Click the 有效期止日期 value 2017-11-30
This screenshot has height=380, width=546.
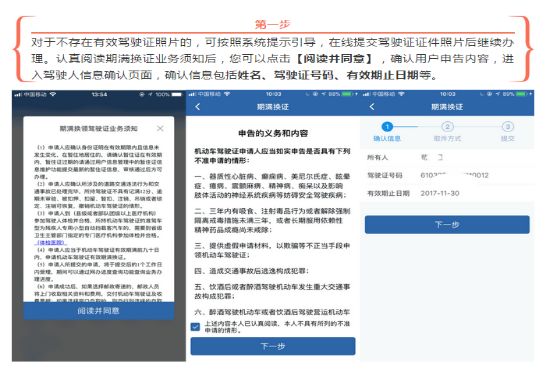pyautogui.click(x=440, y=193)
